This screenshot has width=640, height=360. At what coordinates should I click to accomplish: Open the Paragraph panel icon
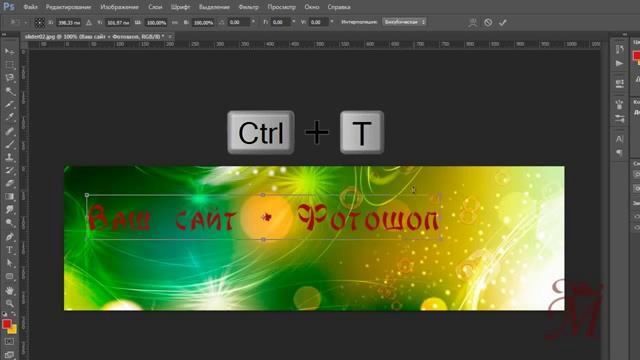(620, 152)
